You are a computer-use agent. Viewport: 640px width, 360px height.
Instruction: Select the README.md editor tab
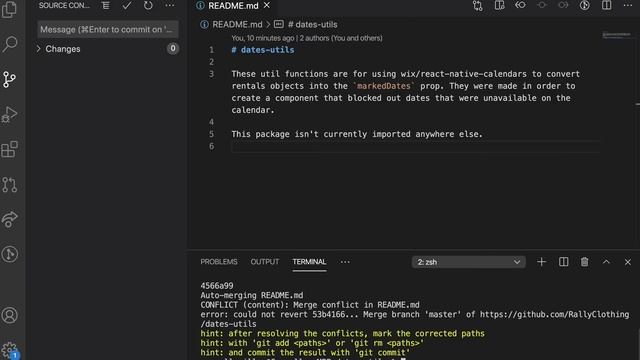pos(233,6)
